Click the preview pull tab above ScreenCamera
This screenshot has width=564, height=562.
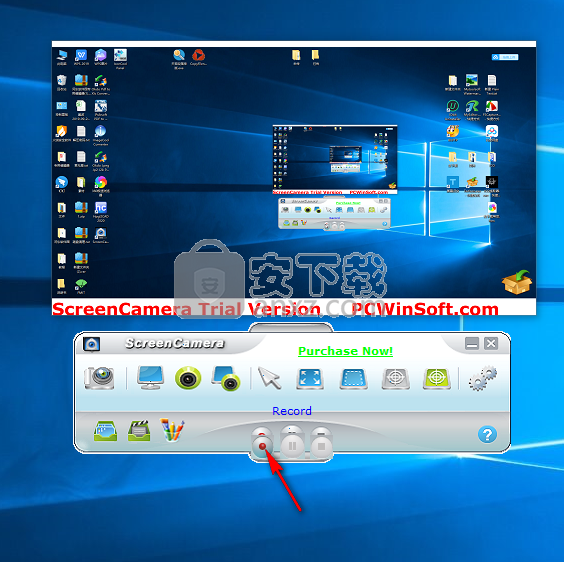tap(291, 327)
